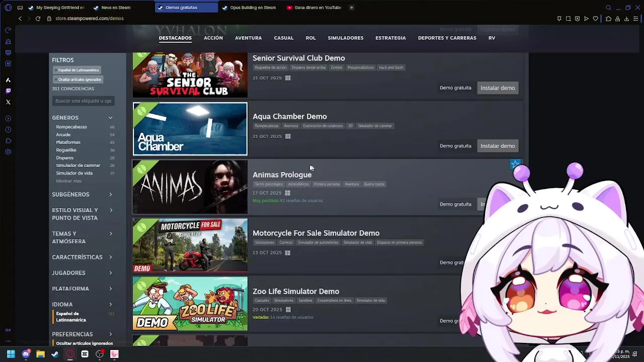Click the heart bookmark icon in toolbar

pyautogui.click(x=595, y=19)
